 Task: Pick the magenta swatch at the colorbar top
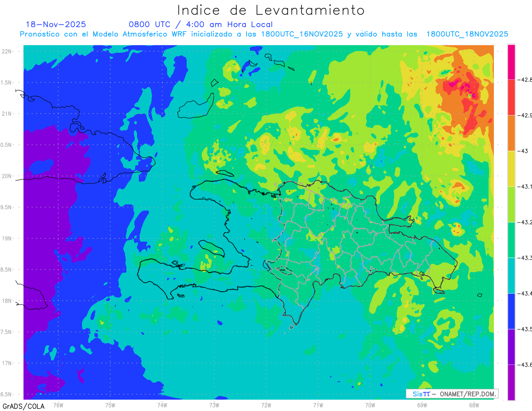(511, 62)
